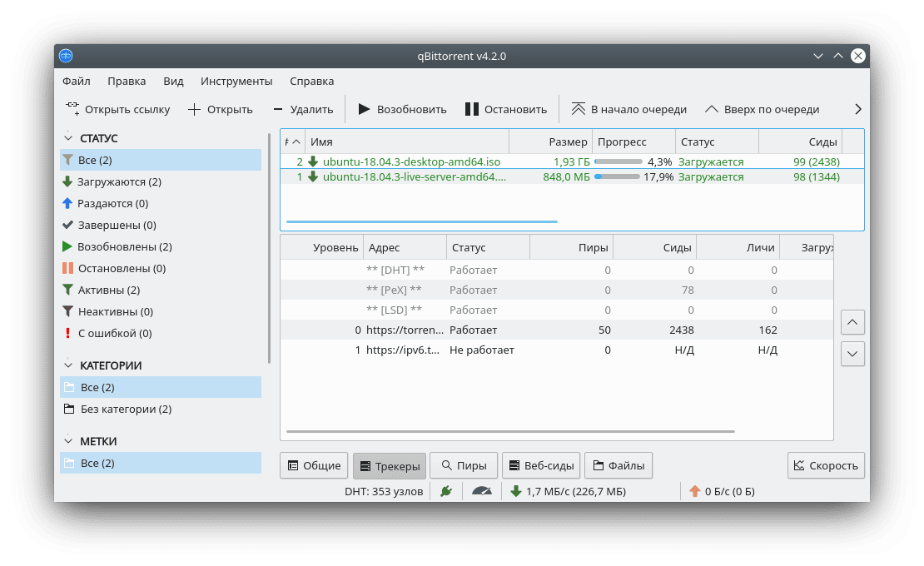Click the DHT: 353 узлов status text
The image size is (924, 566).
pos(384,491)
